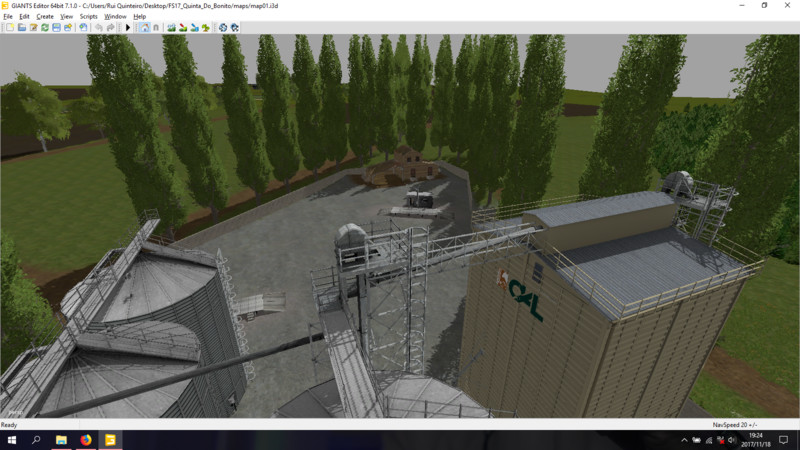Screen dimensions: 800x450
Task: Toggle the highlighted selection mode button
Action: (x=145, y=28)
